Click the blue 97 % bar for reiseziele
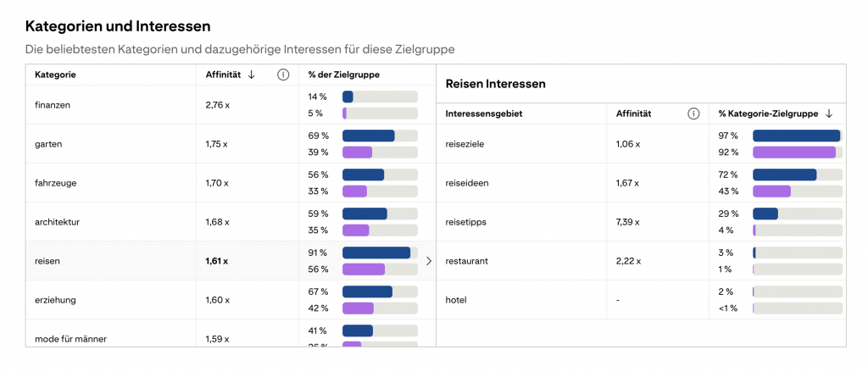This screenshot has width=868, height=372. [x=795, y=136]
